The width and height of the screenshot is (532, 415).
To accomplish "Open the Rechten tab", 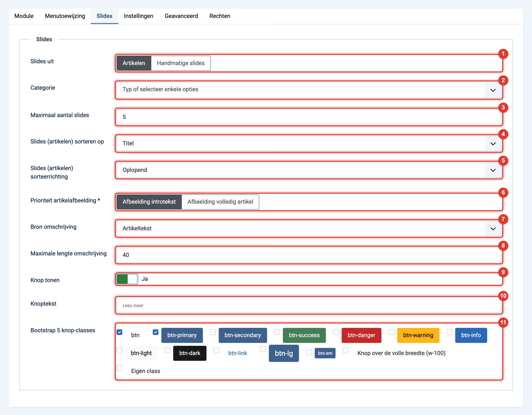I will [x=220, y=16].
